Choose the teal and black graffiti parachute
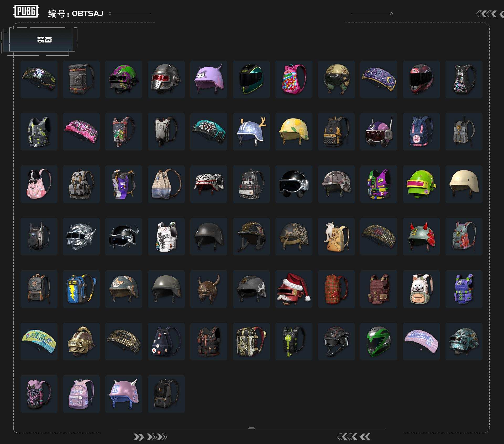 click(209, 132)
